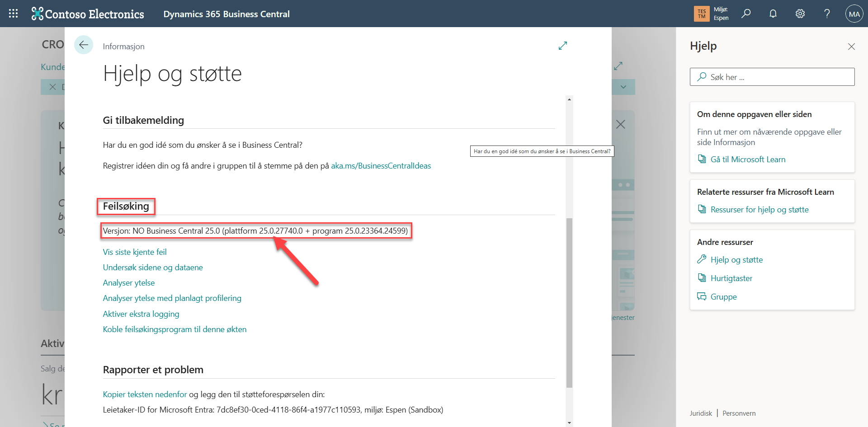This screenshot has height=427, width=868.
Task: Click the scrollbar up arrow
Action: 569,99
